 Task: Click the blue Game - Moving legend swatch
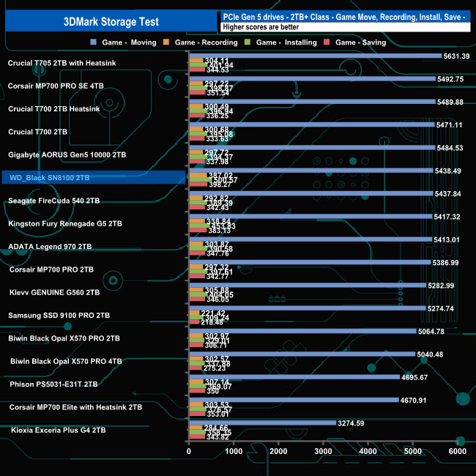click(94, 42)
